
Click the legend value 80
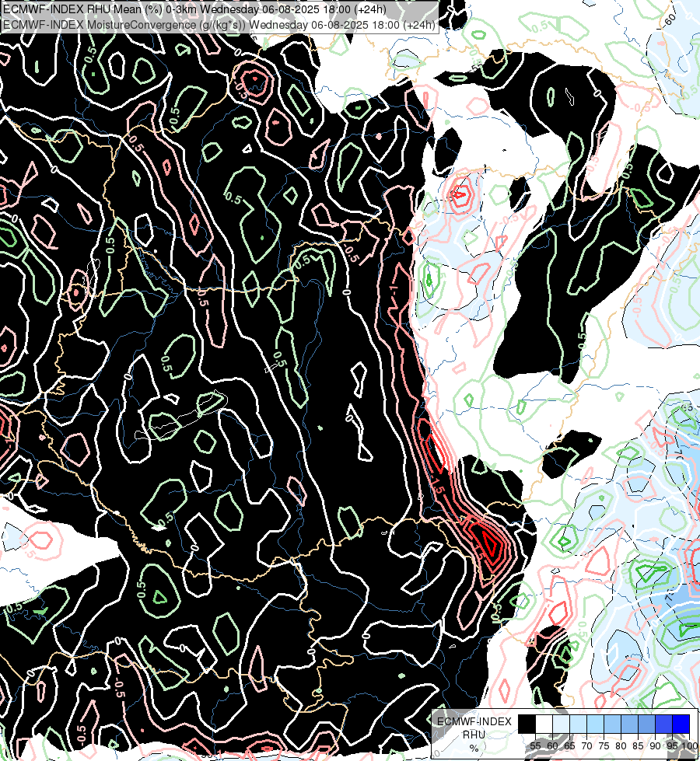(x=621, y=746)
